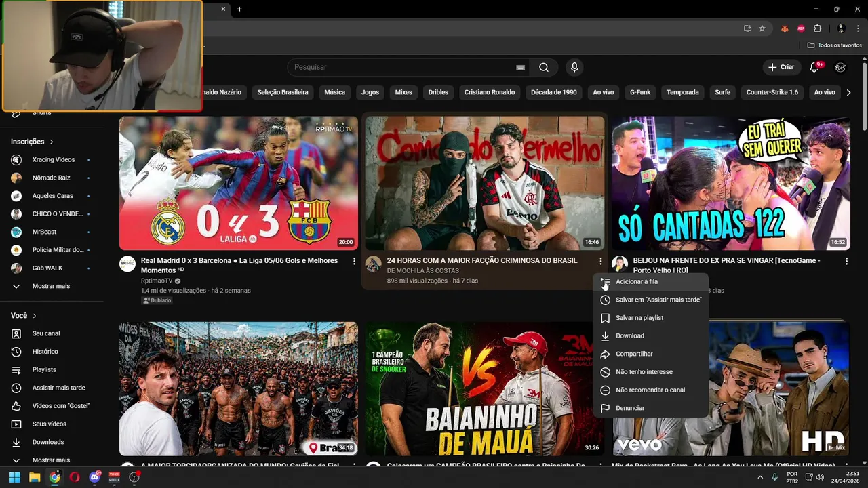The image size is (868, 488).
Task: Click the Criar button
Action: (x=781, y=67)
